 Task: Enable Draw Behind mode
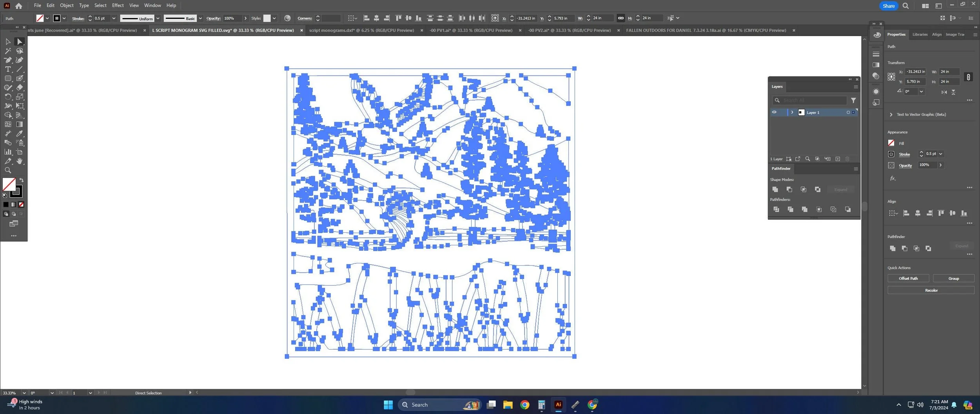[x=14, y=214]
